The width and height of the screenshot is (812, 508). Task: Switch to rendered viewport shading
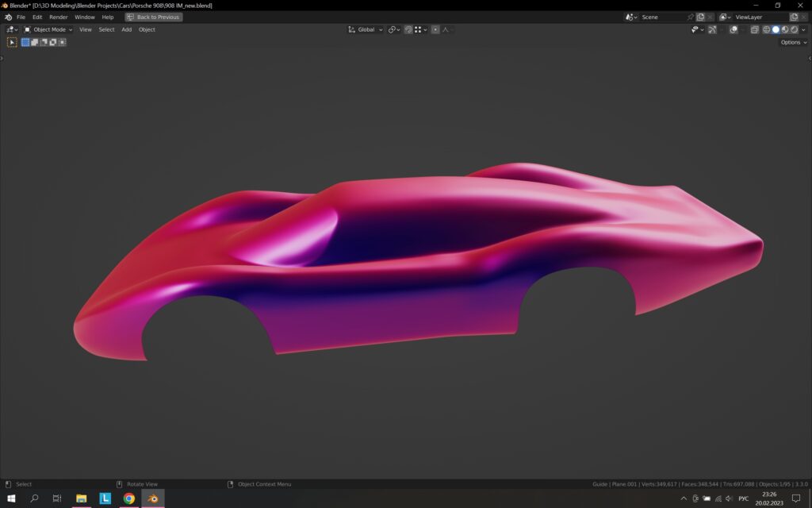coord(794,29)
